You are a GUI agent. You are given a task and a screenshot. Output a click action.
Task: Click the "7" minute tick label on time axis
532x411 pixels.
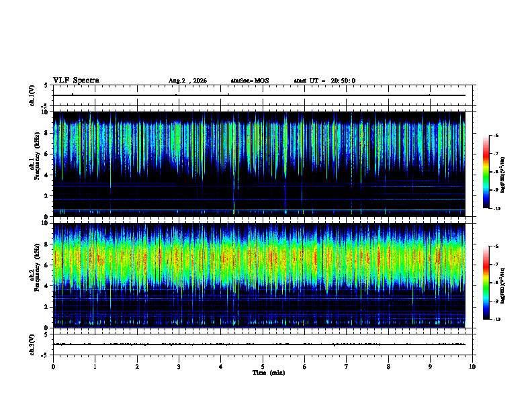pyautogui.click(x=347, y=367)
